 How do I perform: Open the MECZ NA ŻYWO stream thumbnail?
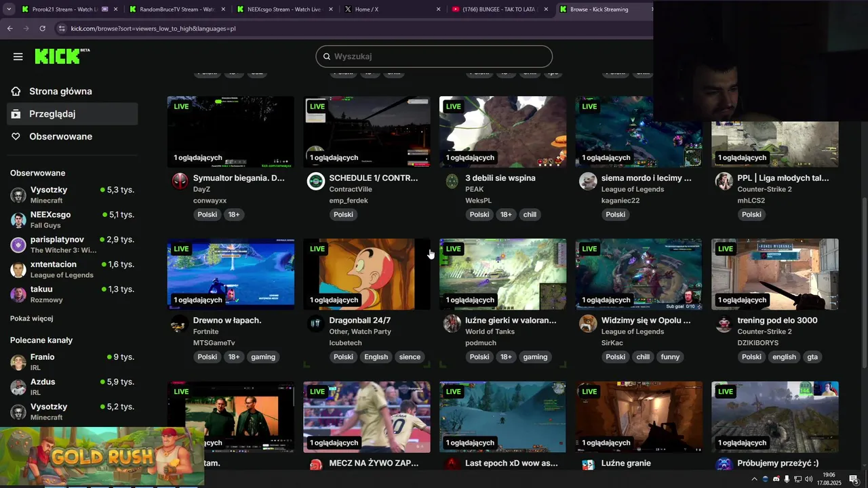367,417
